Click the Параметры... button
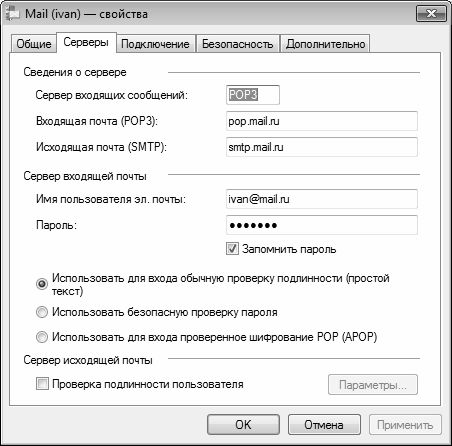Image resolution: width=452 pixels, height=446 pixels. (373, 385)
